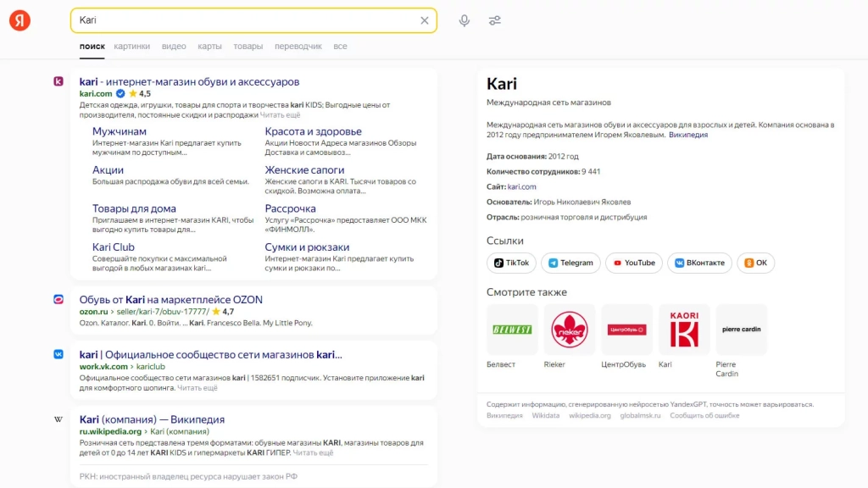Clear the search field with X icon

coord(425,20)
